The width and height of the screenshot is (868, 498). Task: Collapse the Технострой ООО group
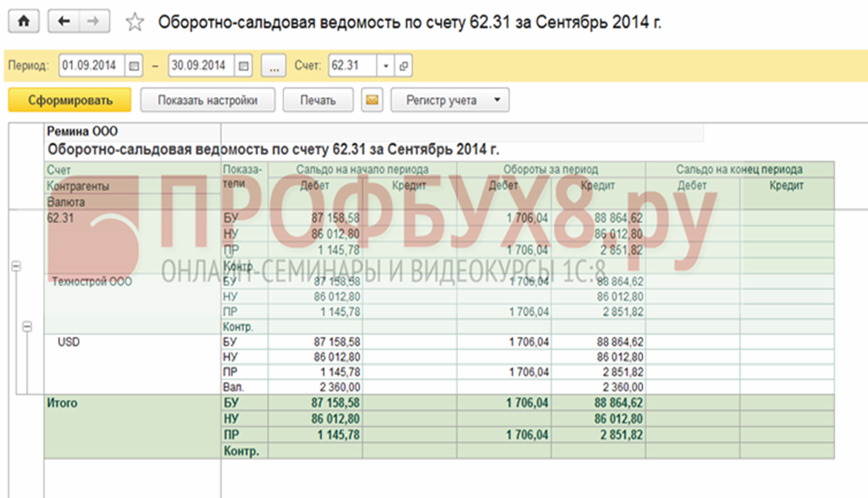click(27, 326)
